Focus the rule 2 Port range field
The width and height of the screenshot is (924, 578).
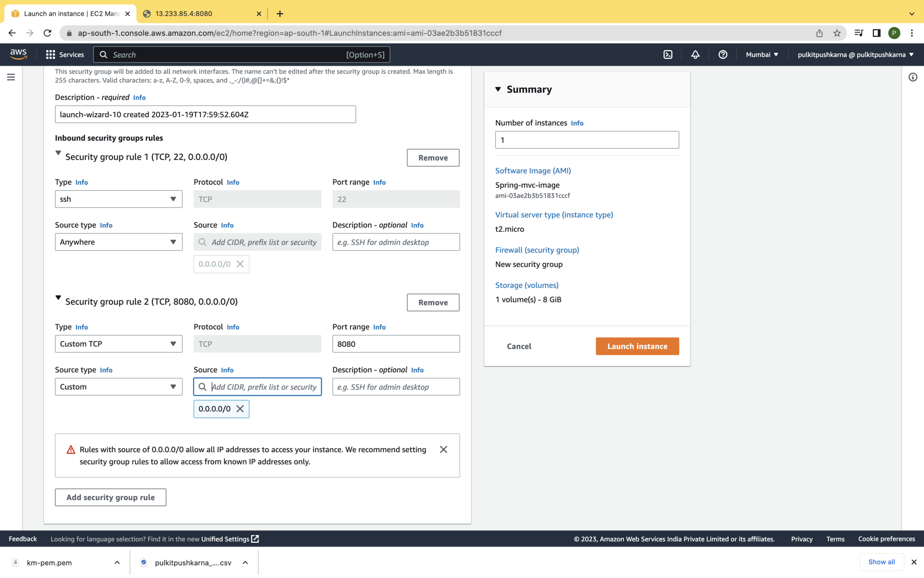(x=396, y=344)
